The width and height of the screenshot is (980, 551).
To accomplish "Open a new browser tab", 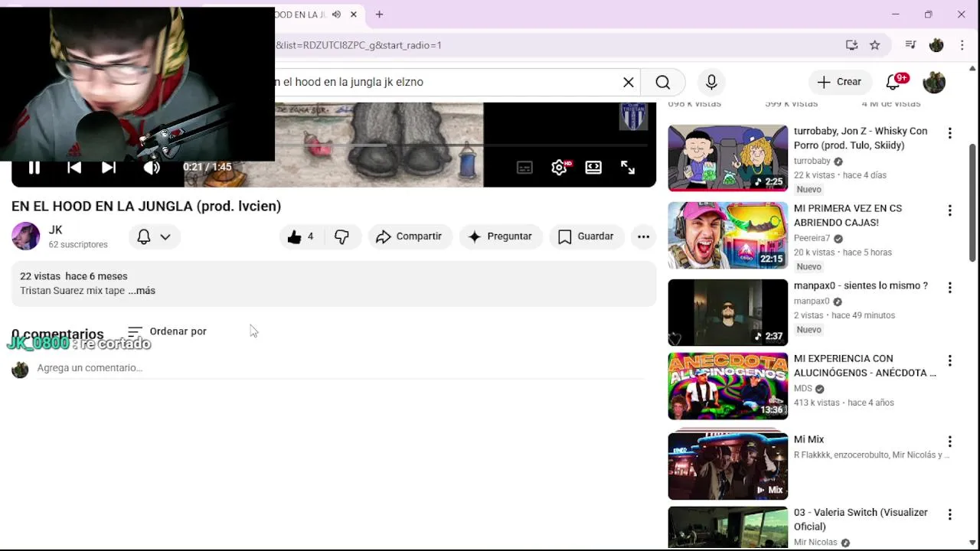I will coord(379,15).
